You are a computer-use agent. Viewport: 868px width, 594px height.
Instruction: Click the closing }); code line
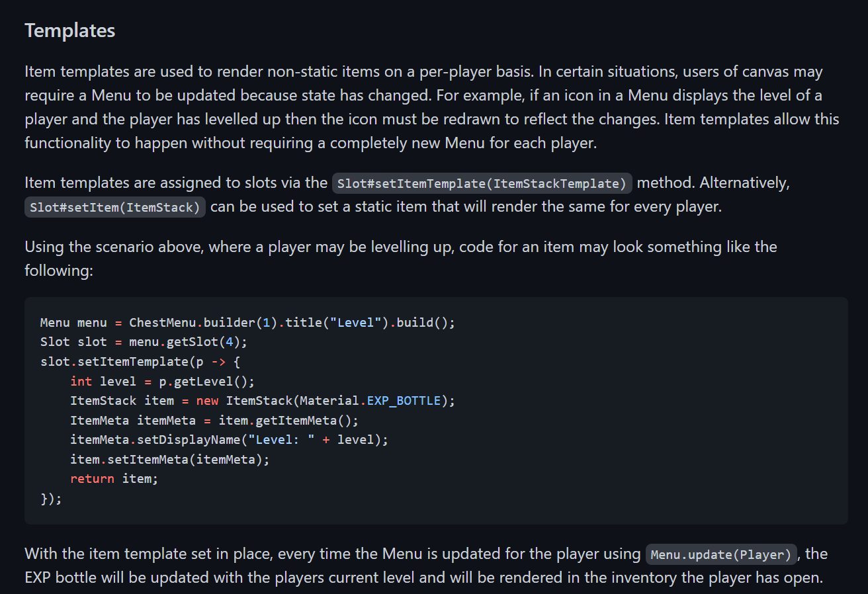pyautogui.click(x=51, y=498)
